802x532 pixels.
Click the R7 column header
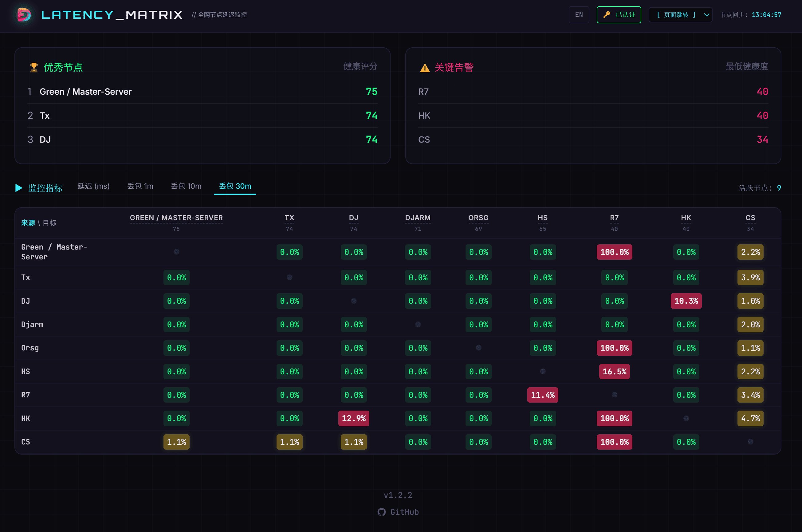(614, 218)
